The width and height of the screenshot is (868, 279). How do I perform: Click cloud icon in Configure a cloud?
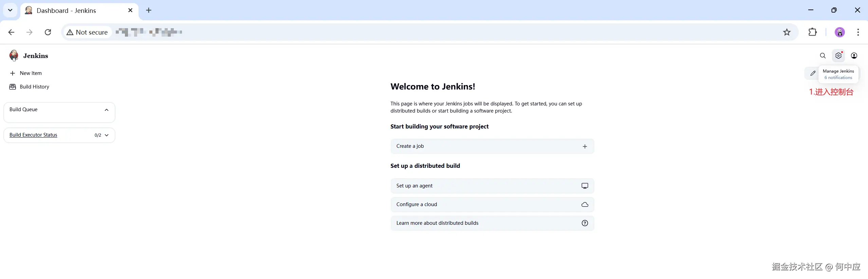coord(585,204)
